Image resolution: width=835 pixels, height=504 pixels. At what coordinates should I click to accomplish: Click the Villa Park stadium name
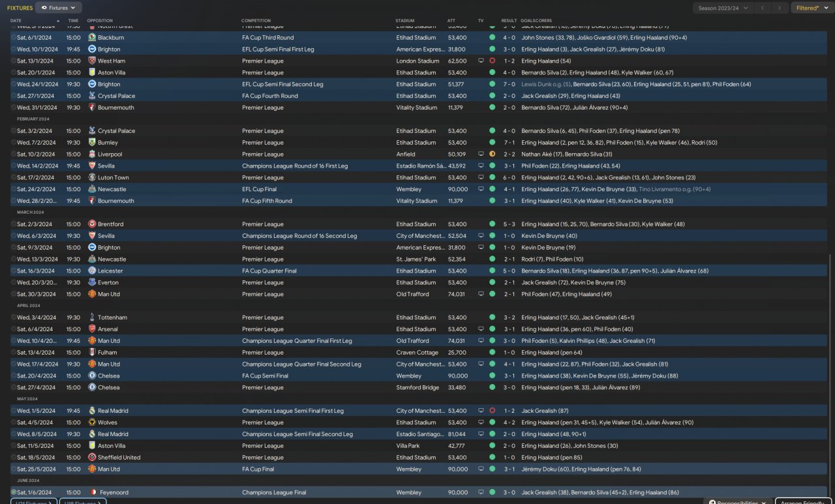pos(409,446)
